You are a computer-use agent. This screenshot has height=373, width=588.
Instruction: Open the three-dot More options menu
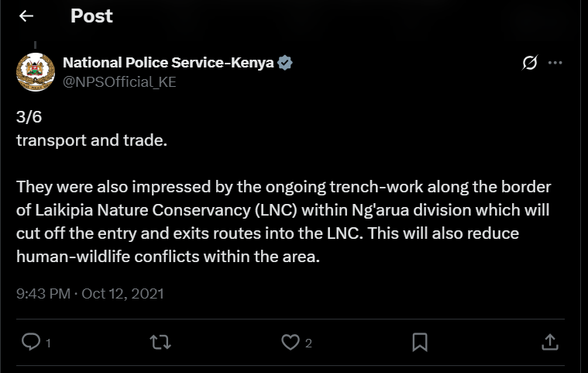(555, 63)
